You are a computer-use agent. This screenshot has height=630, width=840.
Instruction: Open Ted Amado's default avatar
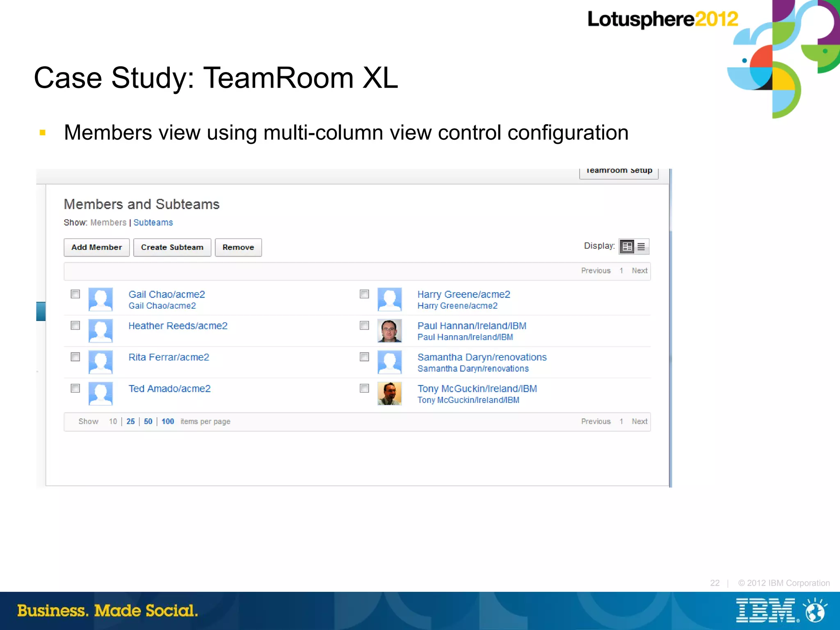100,393
